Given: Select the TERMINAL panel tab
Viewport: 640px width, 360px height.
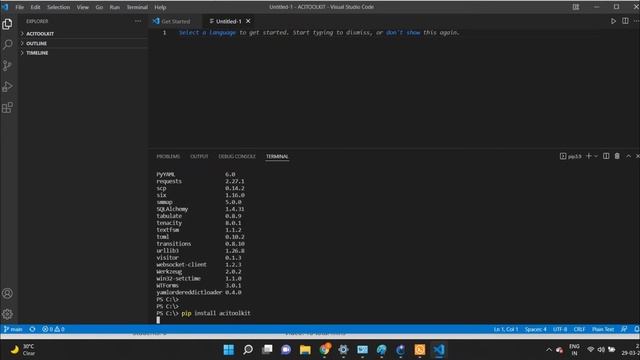Looking at the screenshot, I should (x=277, y=156).
